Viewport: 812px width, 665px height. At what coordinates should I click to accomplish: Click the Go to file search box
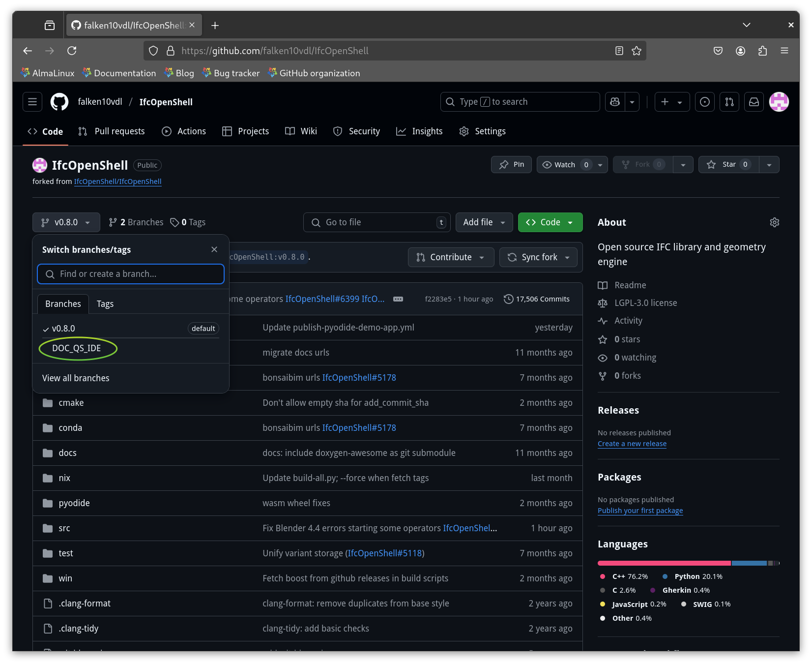point(377,222)
